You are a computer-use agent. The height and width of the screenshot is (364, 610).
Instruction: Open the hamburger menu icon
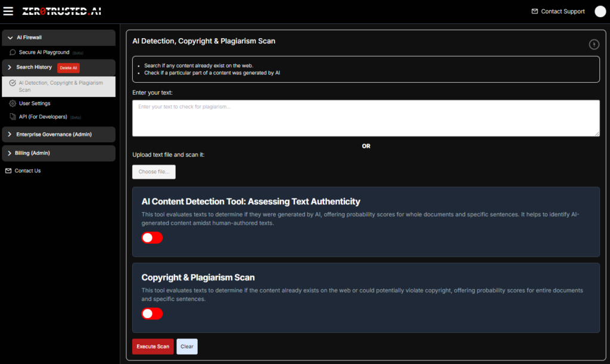pos(8,11)
